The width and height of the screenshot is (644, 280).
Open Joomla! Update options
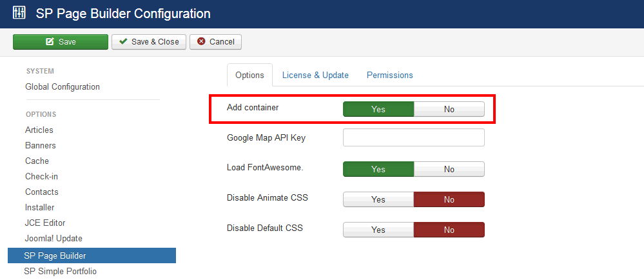54,238
